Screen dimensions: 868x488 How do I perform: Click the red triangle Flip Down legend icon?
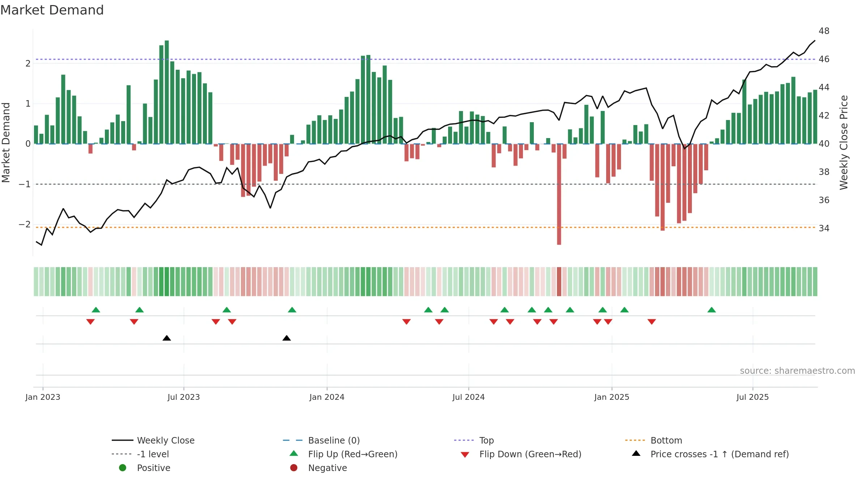pyautogui.click(x=465, y=455)
